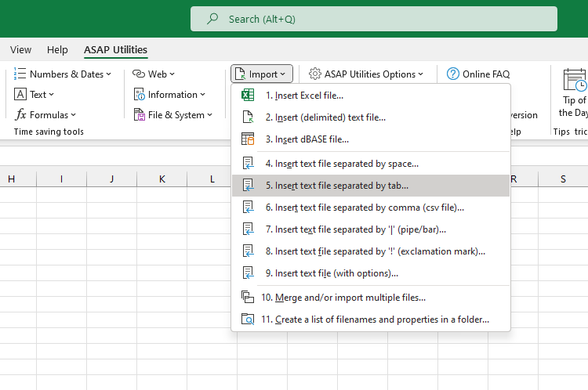Expand the Formulas dropdown arrow

pos(74,115)
